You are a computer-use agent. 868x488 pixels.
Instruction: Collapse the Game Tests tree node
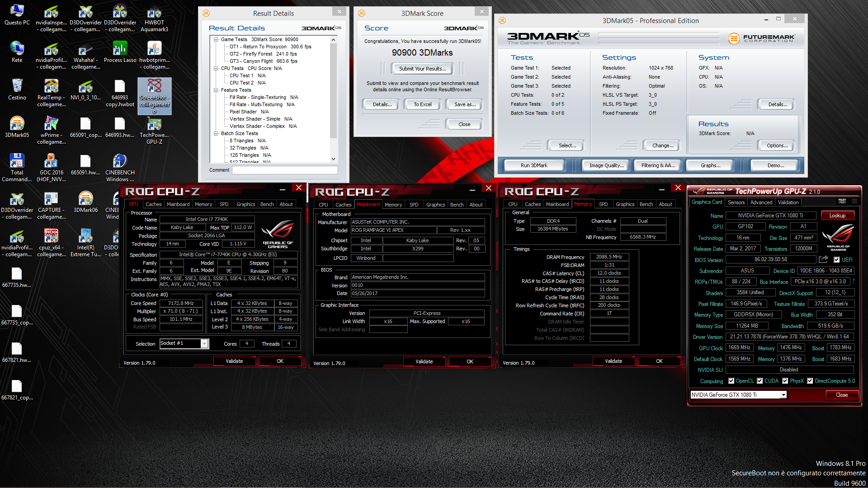(216, 39)
